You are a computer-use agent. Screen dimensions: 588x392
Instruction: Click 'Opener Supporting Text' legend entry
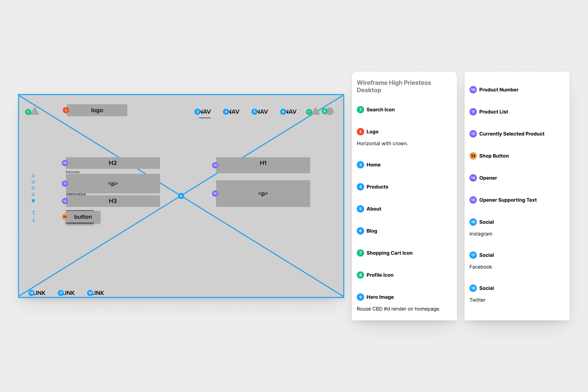[508, 200]
